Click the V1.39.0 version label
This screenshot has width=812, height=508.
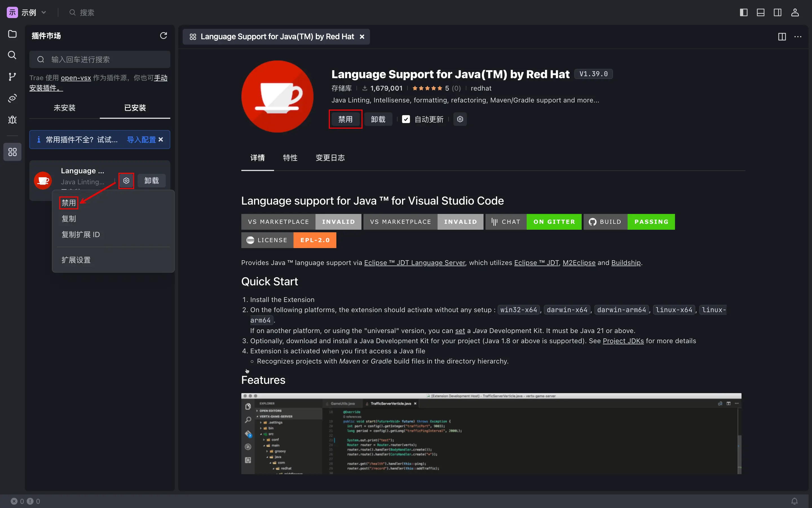[593, 74]
